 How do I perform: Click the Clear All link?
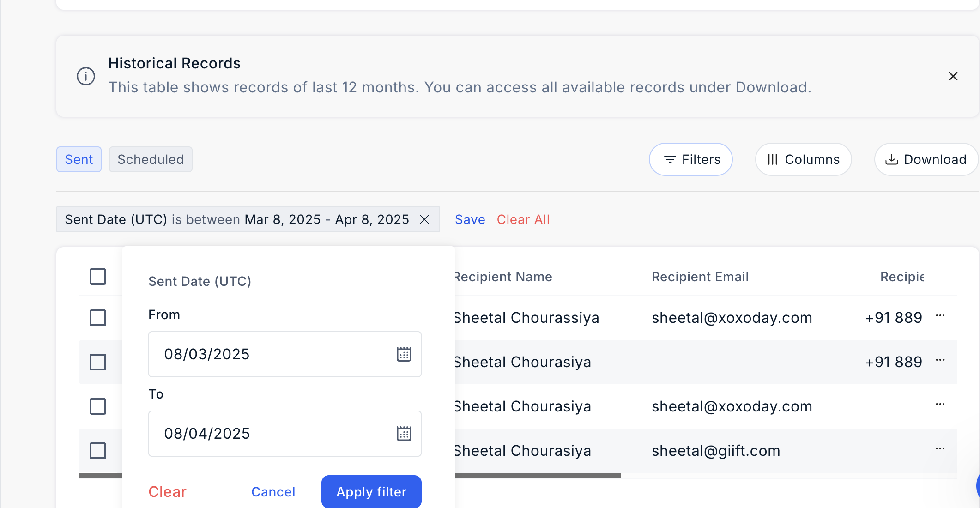point(523,219)
